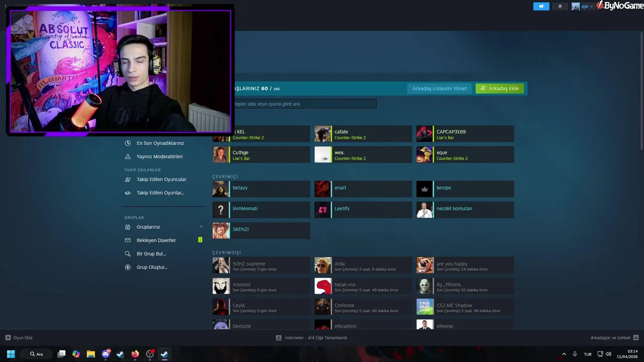This screenshot has width=644, height=362.
Task: Open Arkadaşlar ve Sohbet panel
Action: click(x=614, y=338)
